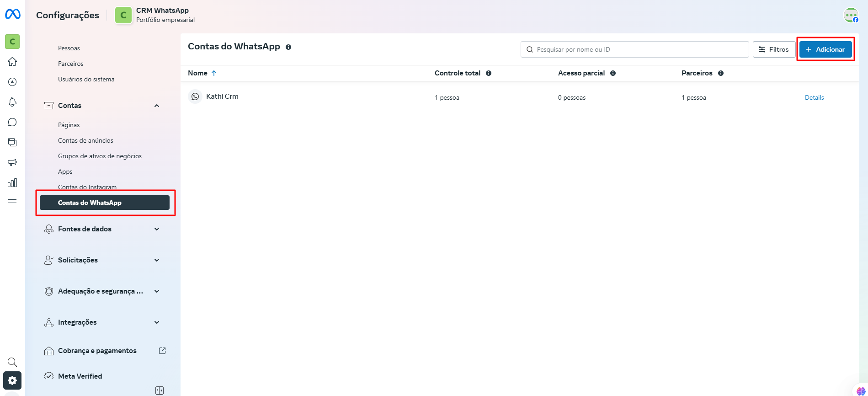Open the chat bubble inbox icon
The width and height of the screenshot is (868, 396).
point(12,122)
